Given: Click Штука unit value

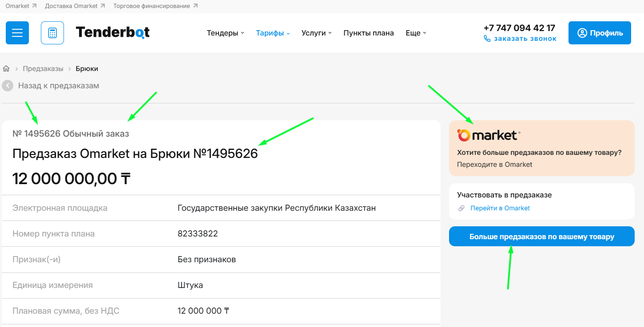Looking at the screenshot, I should click(190, 285).
